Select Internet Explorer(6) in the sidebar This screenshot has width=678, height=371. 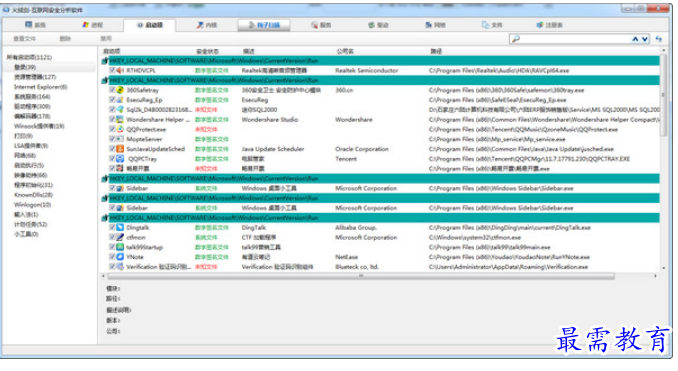pos(41,87)
